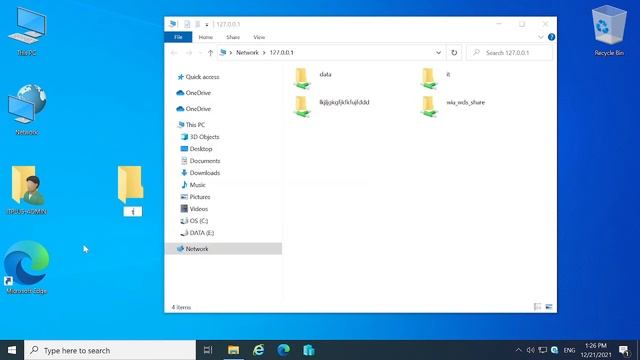
Task: Open the Action Center notifications
Action: tap(624, 350)
